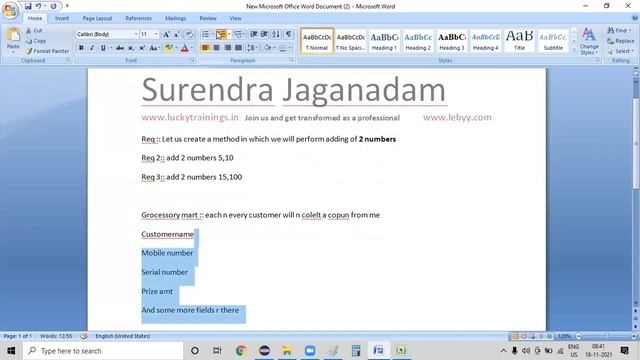Activate the Format Painter
Screen dimensions: 640x360
coord(47,51)
